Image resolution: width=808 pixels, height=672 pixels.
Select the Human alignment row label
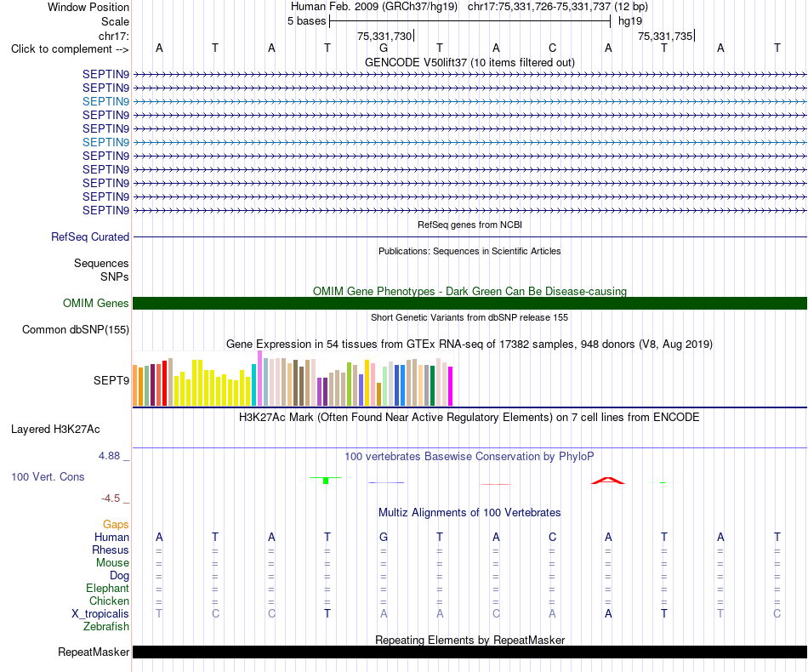pyautogui.click(x=111, y=538)
